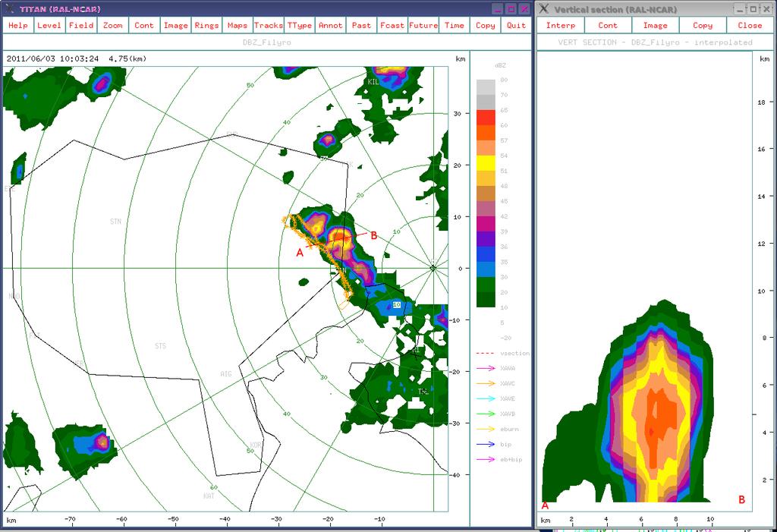Open the Maps option
The image size is (777, 532).
tap(238, 25)
